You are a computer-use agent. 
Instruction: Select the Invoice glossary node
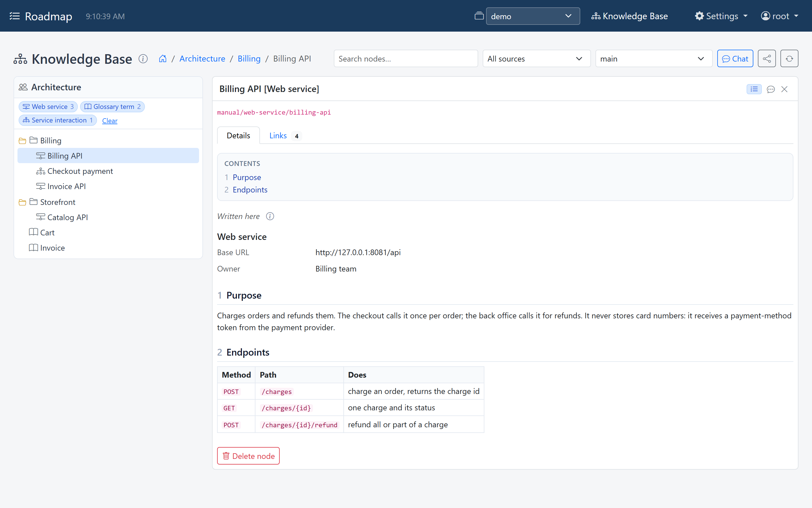(108, 248)
